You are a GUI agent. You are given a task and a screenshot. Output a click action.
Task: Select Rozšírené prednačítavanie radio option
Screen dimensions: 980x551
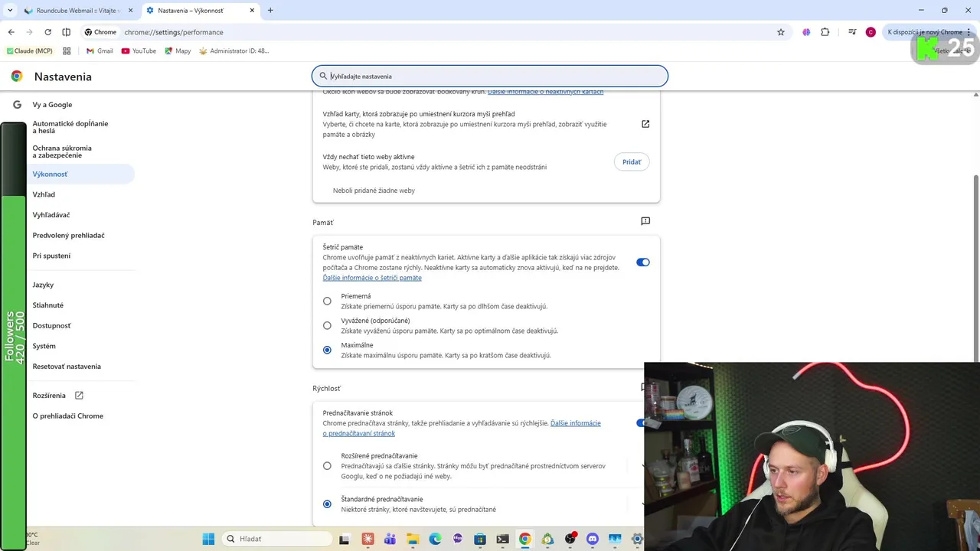pyautogui.click(x=327, y=466)
